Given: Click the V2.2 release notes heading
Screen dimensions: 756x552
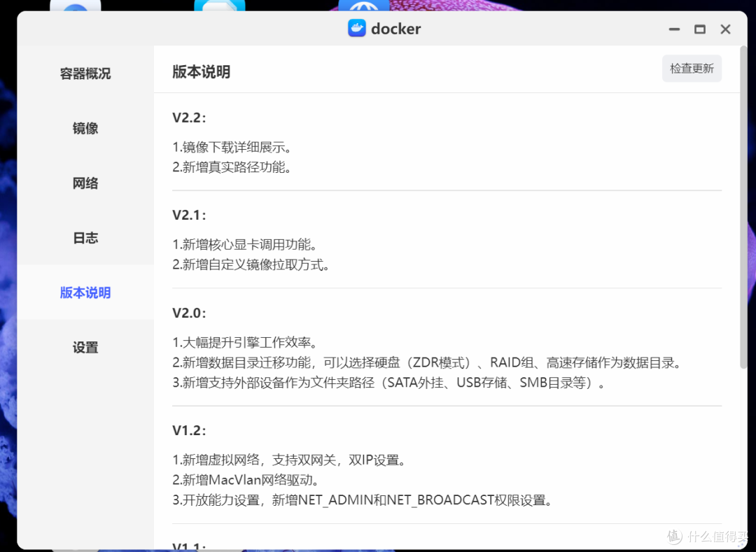Looking at the screenshot, I should click(188, 118).
